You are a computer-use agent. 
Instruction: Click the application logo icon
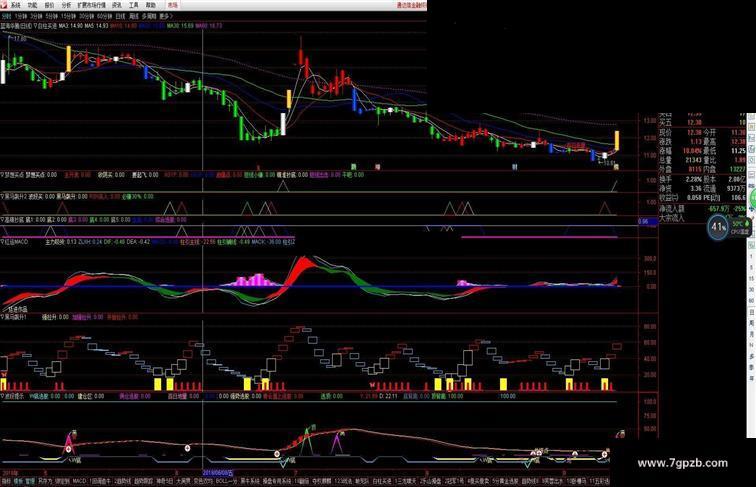[4, 5]
